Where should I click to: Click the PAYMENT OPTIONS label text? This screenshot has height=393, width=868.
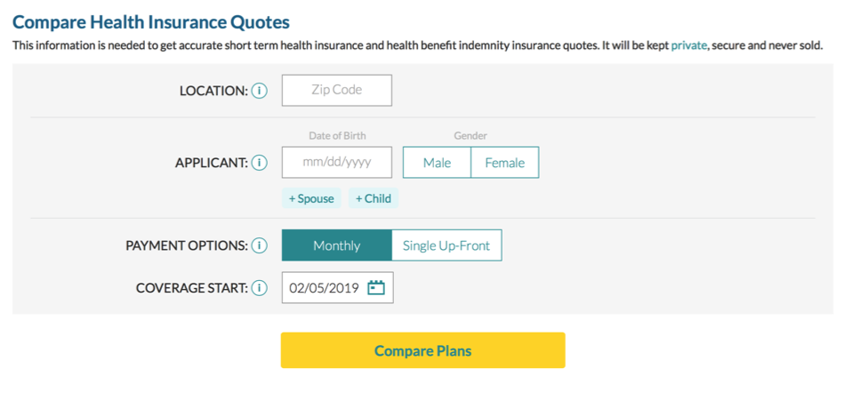pyautogui.click(x=187, y=245)
